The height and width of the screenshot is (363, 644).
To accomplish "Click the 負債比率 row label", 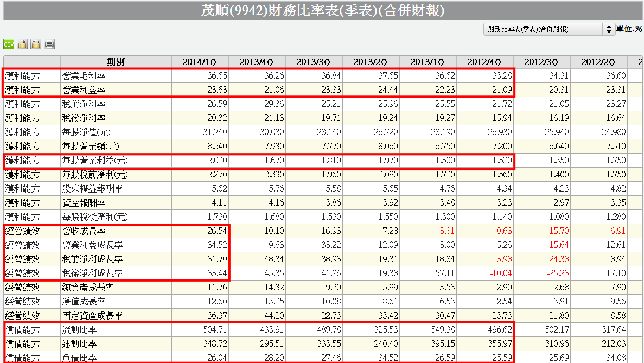I will (80, 358).
